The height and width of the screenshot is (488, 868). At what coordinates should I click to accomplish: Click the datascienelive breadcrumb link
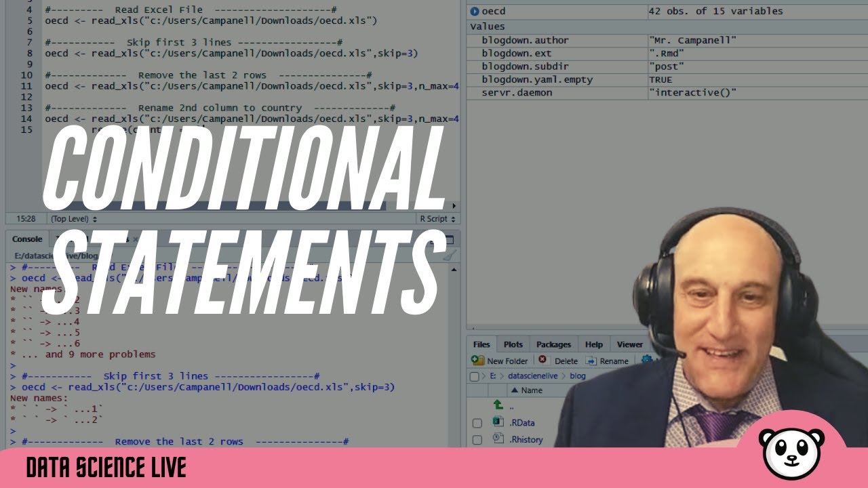click(533, 376)
